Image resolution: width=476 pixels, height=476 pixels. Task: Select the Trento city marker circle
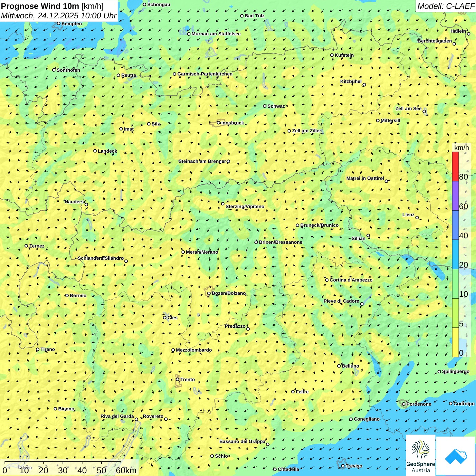[x=177, y=379]
